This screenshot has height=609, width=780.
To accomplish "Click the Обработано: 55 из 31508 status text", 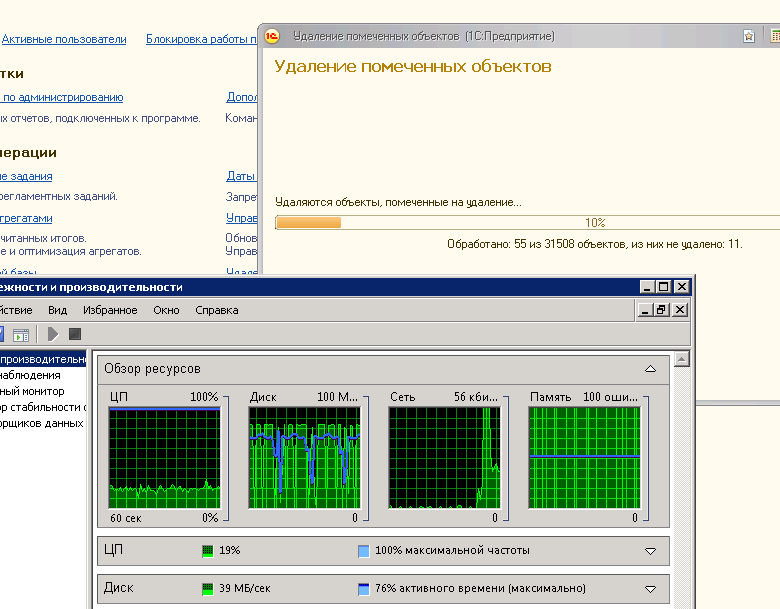I will [x=594, y=244].
